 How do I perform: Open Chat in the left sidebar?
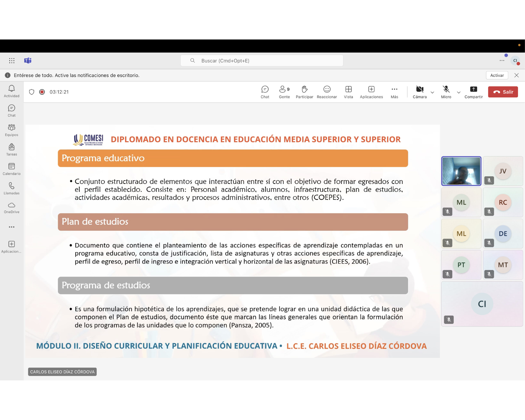coord(11,111)
